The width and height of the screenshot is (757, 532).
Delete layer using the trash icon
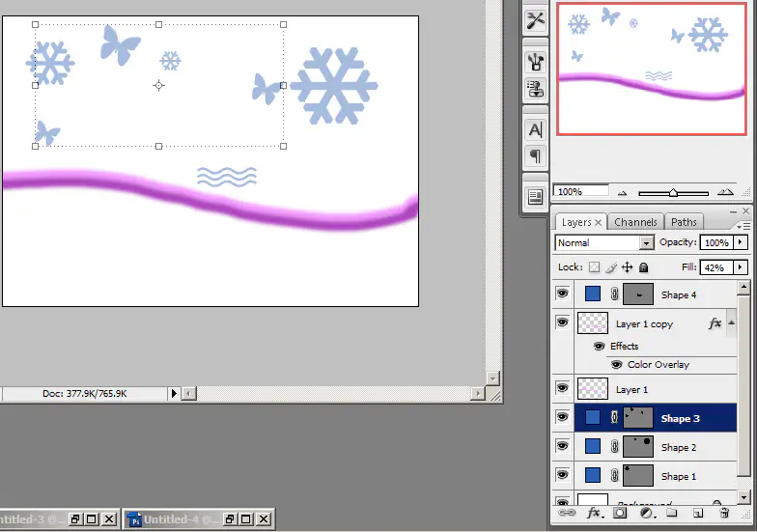(724, 513)
